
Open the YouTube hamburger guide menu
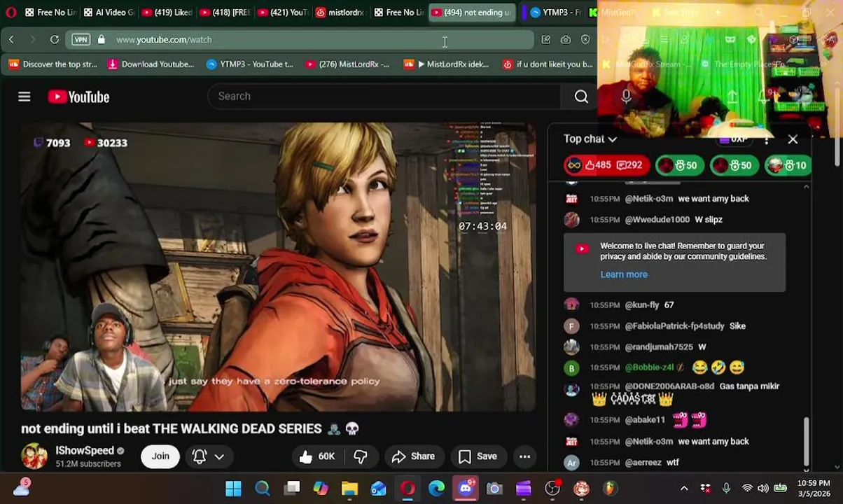[x=24, y=97]
